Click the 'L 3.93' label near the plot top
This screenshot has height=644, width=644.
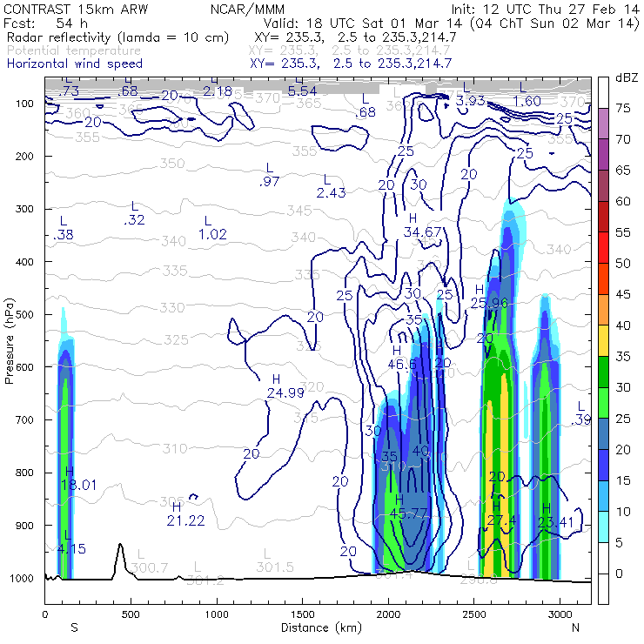tap(470, 94)
